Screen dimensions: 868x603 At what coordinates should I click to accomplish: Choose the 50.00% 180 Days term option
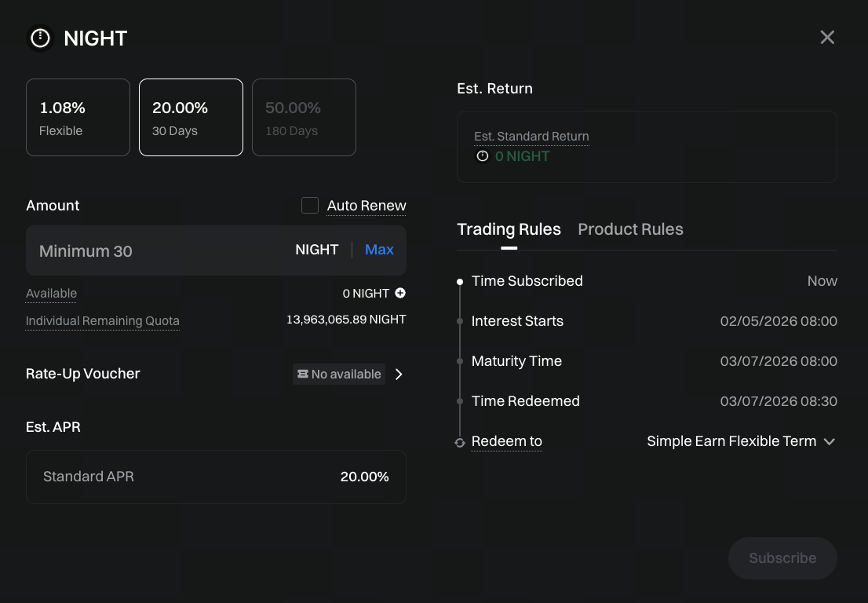pyautogui.click(x=304, y=118)
